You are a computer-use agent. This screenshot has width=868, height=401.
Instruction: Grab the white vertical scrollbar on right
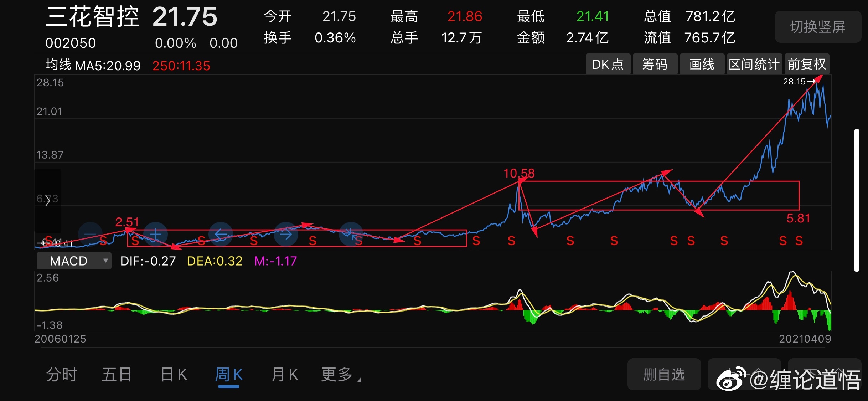(857, 200)
